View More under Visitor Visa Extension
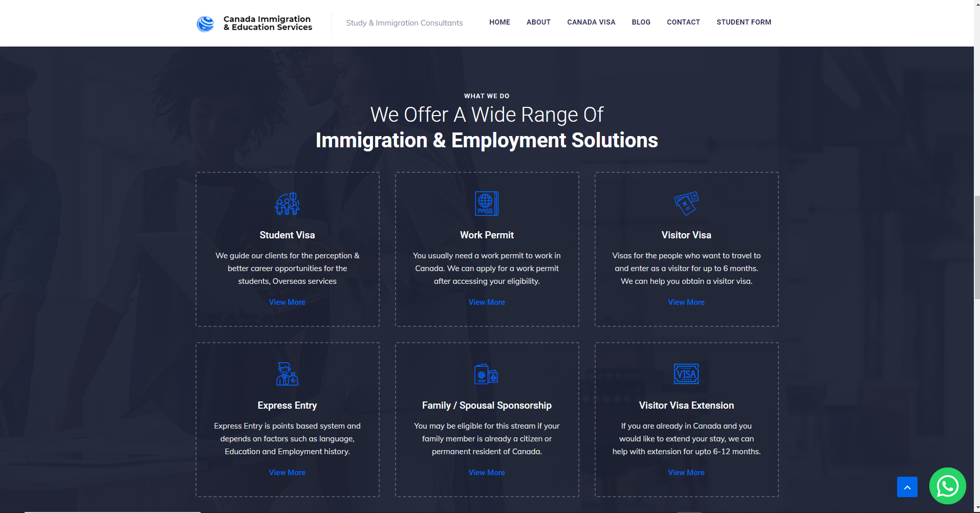Image resolution: width=980 pixels, height=513 pixels. (686, 473)
